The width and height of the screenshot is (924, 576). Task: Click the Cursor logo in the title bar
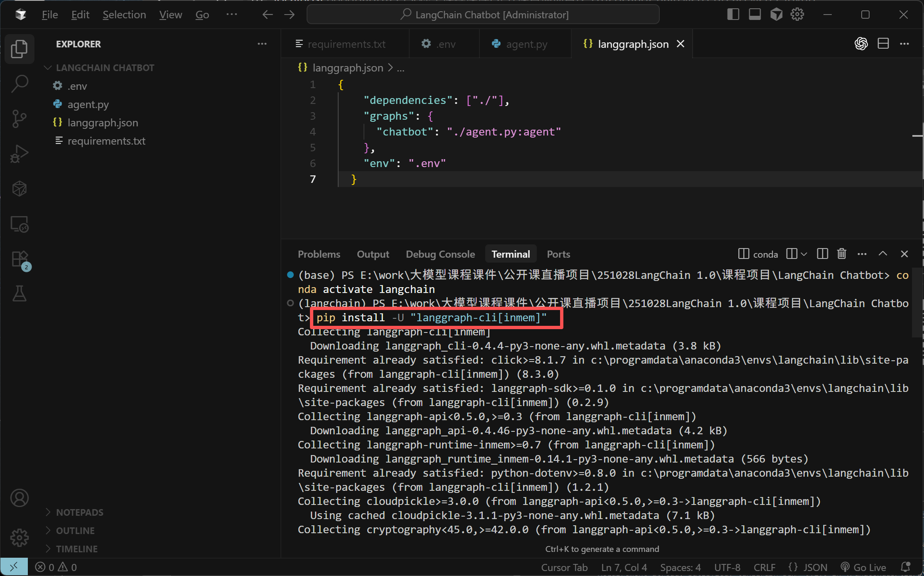pos(20,15)
